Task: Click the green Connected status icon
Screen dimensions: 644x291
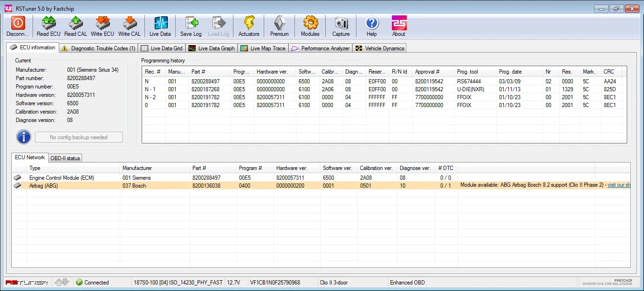Action: click(79, 282)
